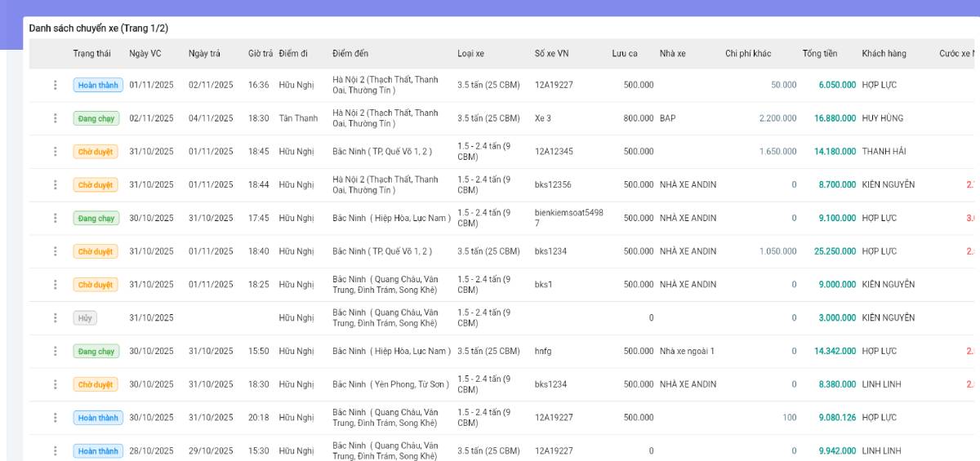Click the three-dot icon for vehicle bks12356
This screenshot has height=461, width=980.
pos(56,185)
